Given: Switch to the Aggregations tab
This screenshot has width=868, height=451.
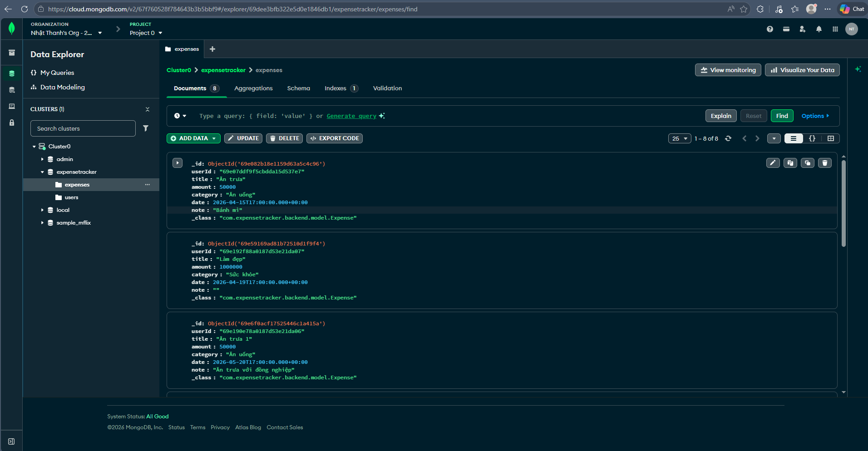Looking at the screenshot, I should tap(253, 88).
